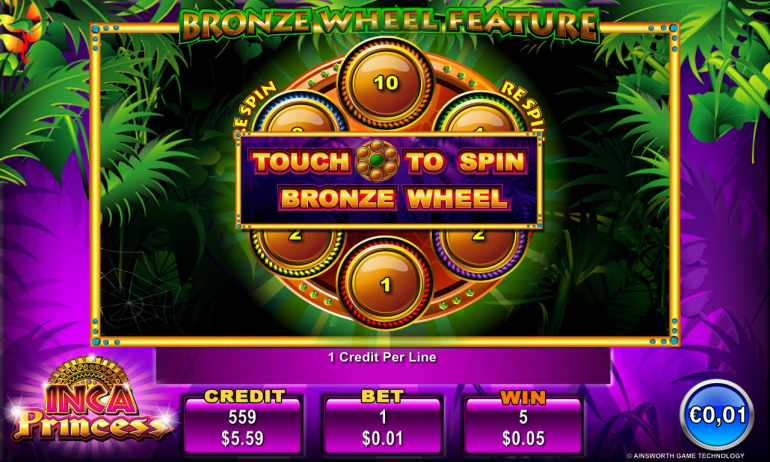Click the Inca Princess logo
770x462 pixels.
click(x=92, y=400)
